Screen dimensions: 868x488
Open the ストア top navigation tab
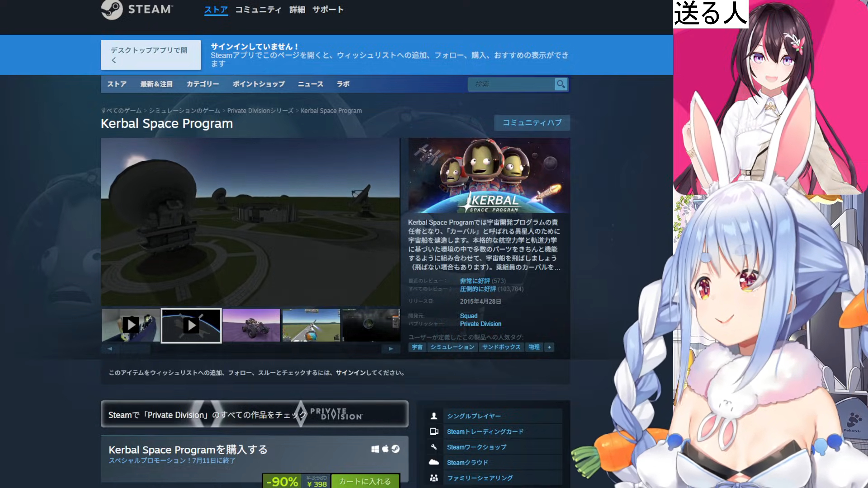coord(216,9)
